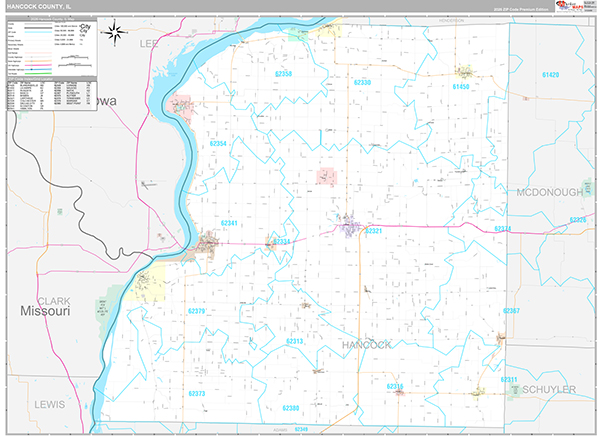Click the cyan ZIP code line in legend
The width and height of the screenshot is (600, 436).
tap(38, 32)
